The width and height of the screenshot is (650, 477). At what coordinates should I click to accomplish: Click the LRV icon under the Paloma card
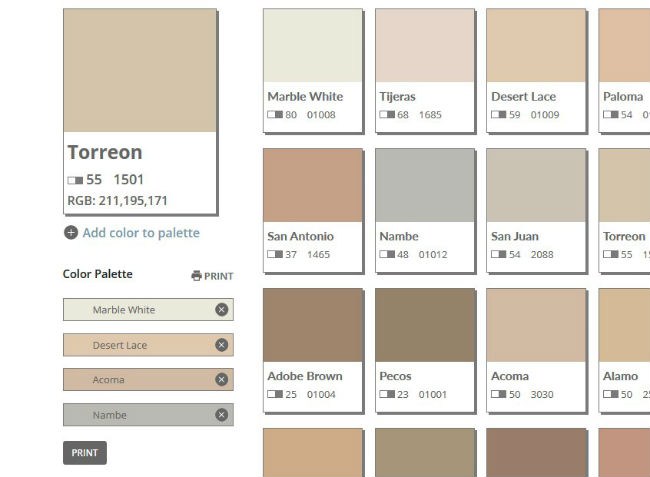pyautogui.click(x=611, y=114)
